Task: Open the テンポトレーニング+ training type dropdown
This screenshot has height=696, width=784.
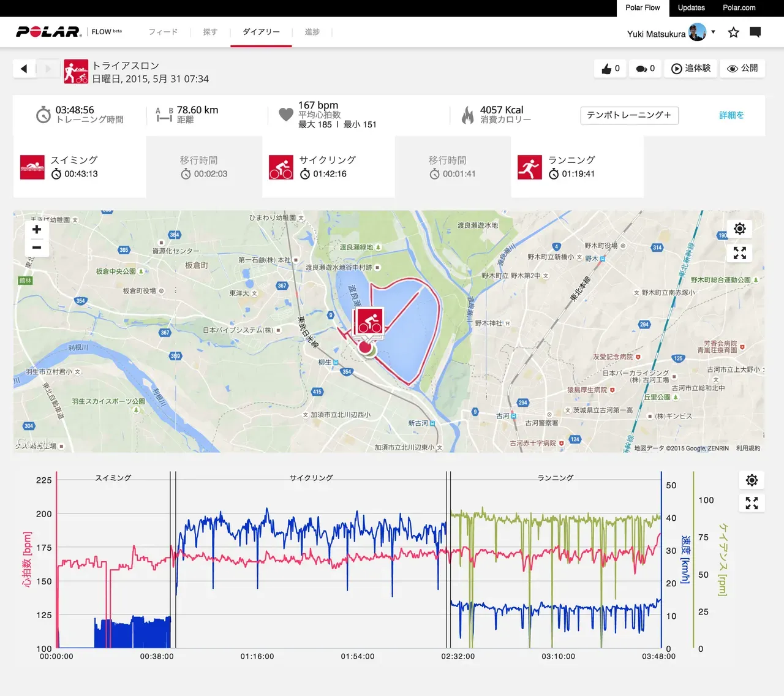Action: coord(629,115)
